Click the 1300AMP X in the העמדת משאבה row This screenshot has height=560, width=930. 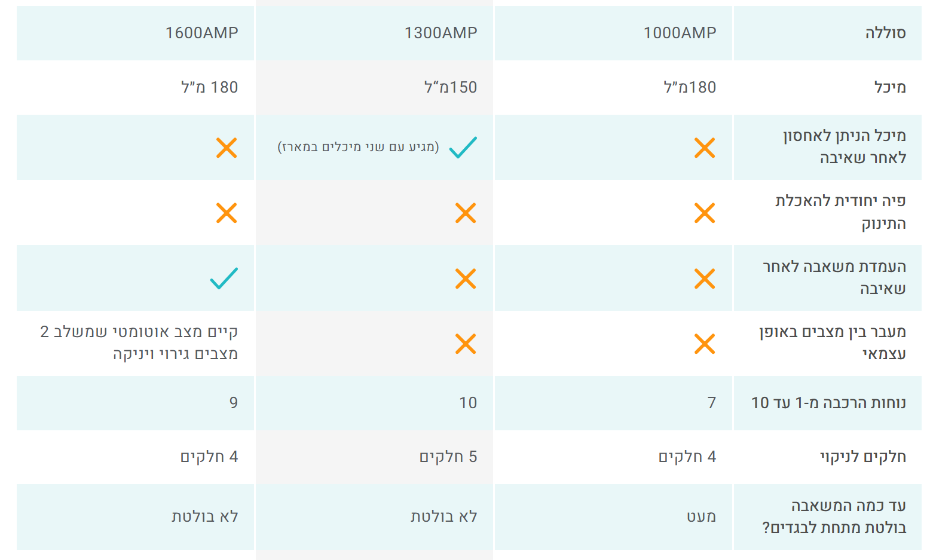(466, 279)
